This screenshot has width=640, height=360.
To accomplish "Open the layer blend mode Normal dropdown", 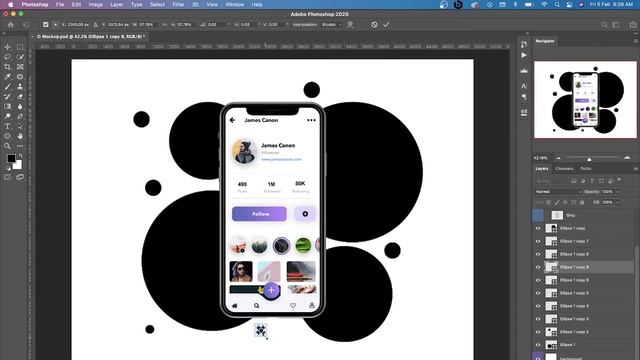I will 558,191.
